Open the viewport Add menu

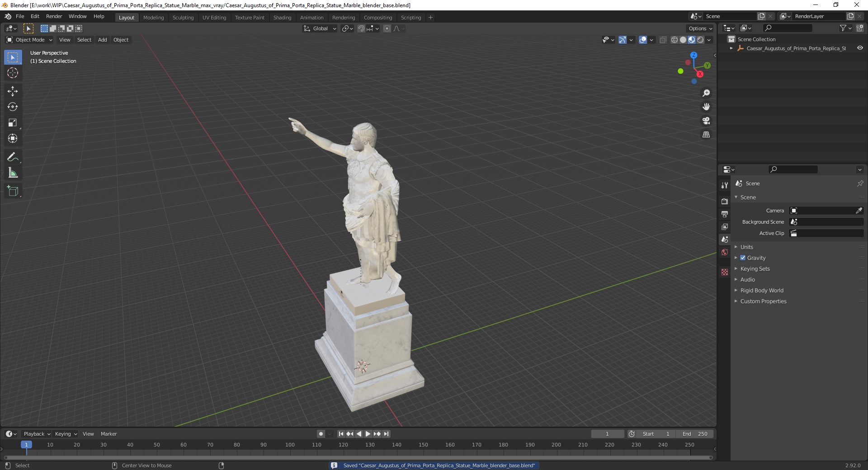[103, 40]
